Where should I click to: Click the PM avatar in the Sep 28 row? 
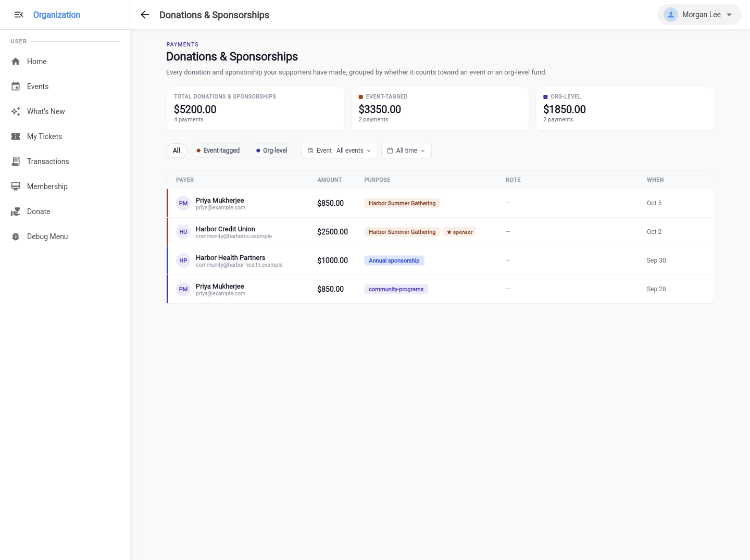[x=183, y=289]
